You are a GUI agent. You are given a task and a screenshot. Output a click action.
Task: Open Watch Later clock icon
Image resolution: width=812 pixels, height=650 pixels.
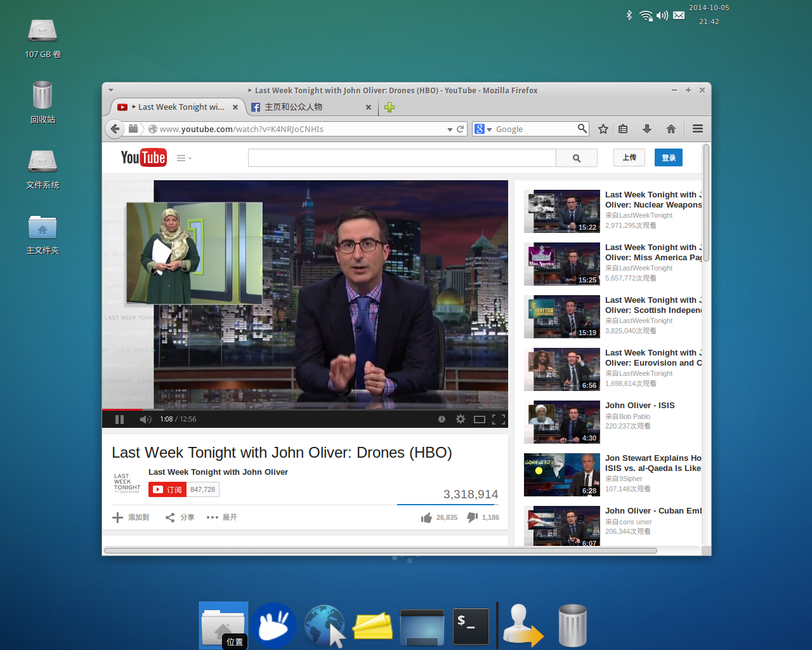pyautogui.click(x=442, y=419)
